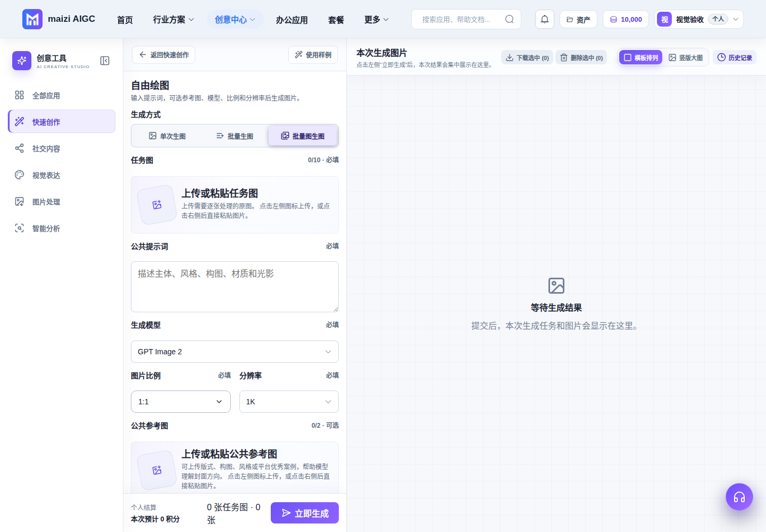
Task: Click the maizi AIGC logo icon
Action: pyautogui.click(x=32, y=19)
